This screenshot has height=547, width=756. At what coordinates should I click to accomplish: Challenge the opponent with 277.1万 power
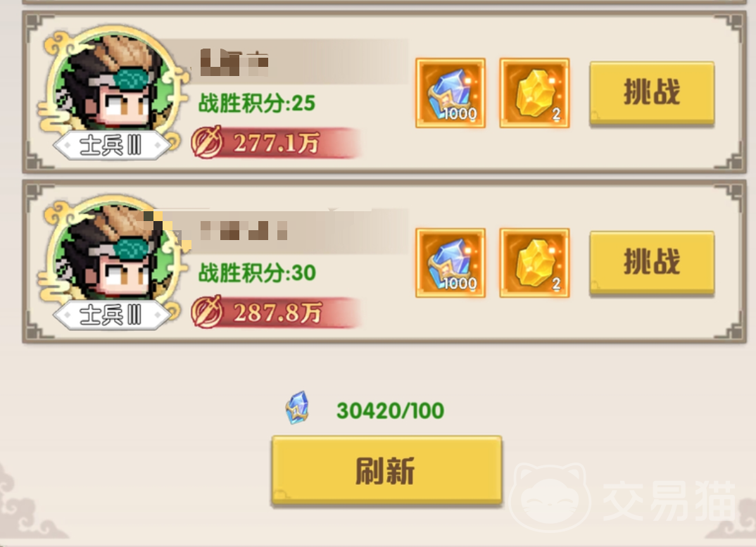[651, 93]
